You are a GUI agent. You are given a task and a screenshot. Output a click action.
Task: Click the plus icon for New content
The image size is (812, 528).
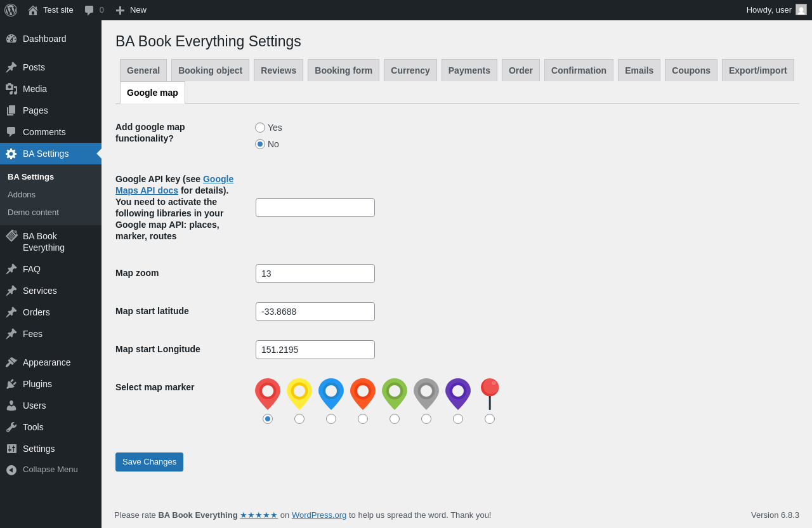click(x=120, y=10)
